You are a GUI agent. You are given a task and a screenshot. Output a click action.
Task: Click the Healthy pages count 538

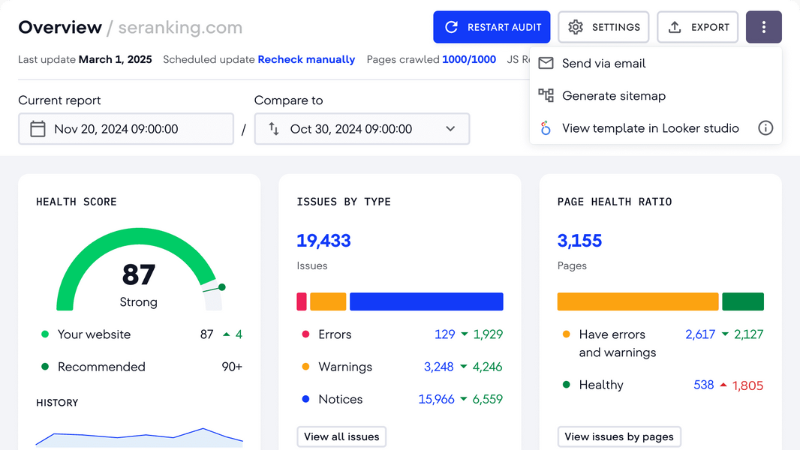704,385
